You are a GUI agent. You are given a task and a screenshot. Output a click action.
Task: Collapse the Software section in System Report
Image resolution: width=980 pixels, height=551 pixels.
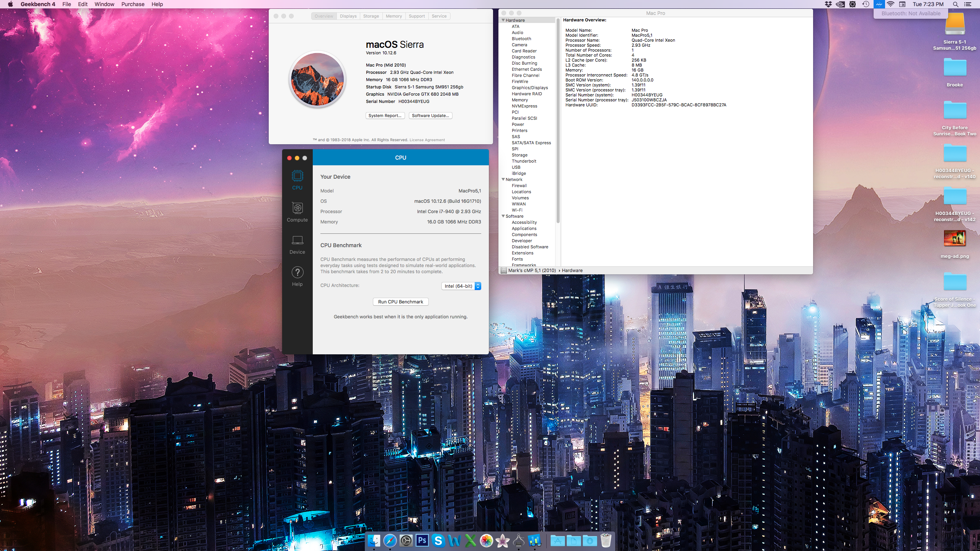pyautogui.click(x=503, y=216)
